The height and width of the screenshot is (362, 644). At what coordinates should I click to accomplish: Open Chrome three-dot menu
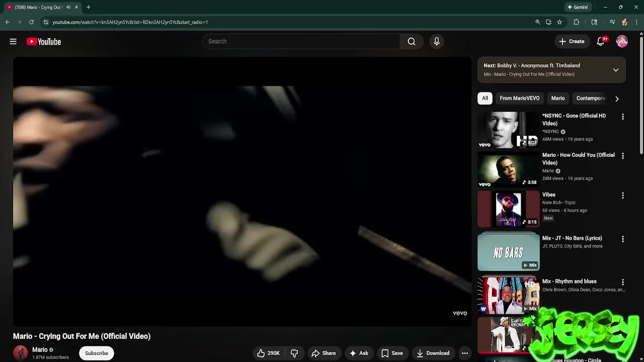pos(637,22)
